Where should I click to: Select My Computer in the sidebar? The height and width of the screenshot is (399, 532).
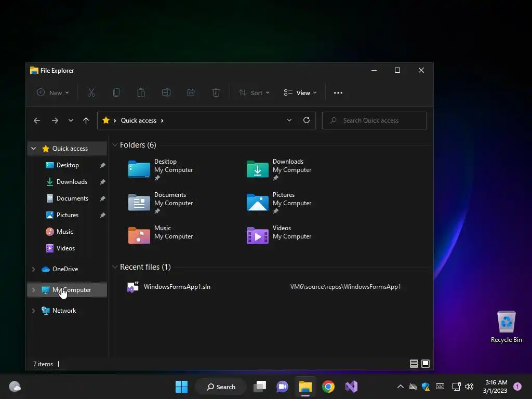[x=71, y=290]
